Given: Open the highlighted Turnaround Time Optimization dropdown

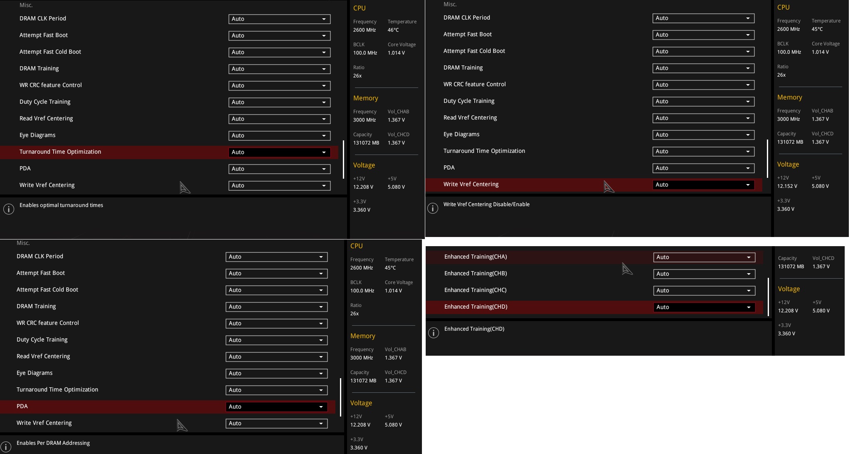Looking at the screenshot, I should [x=279, y=152].
